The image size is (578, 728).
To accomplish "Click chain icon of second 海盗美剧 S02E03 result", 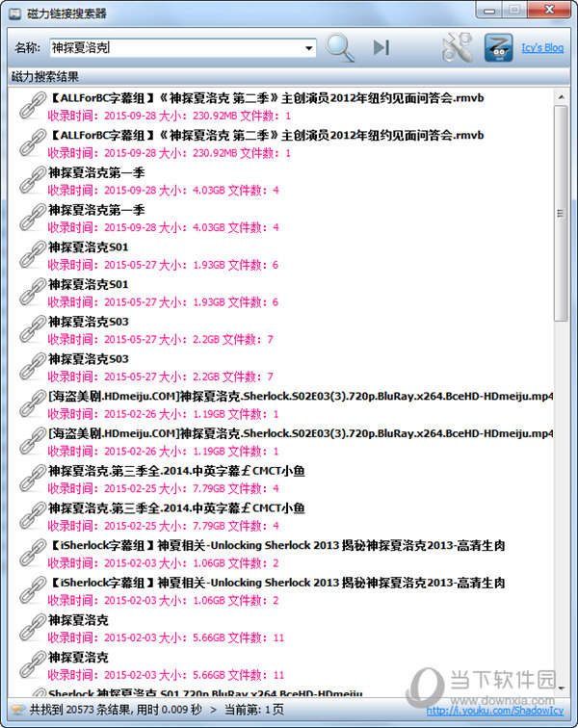I will [33, 441].
